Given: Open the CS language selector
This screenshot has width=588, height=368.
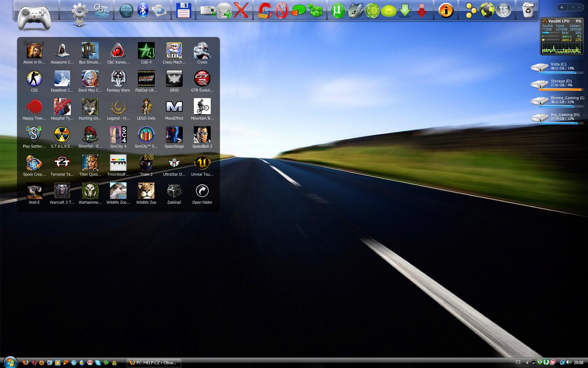Looking at the screenshot, I should pyautogui.click(x=518, y=362).
